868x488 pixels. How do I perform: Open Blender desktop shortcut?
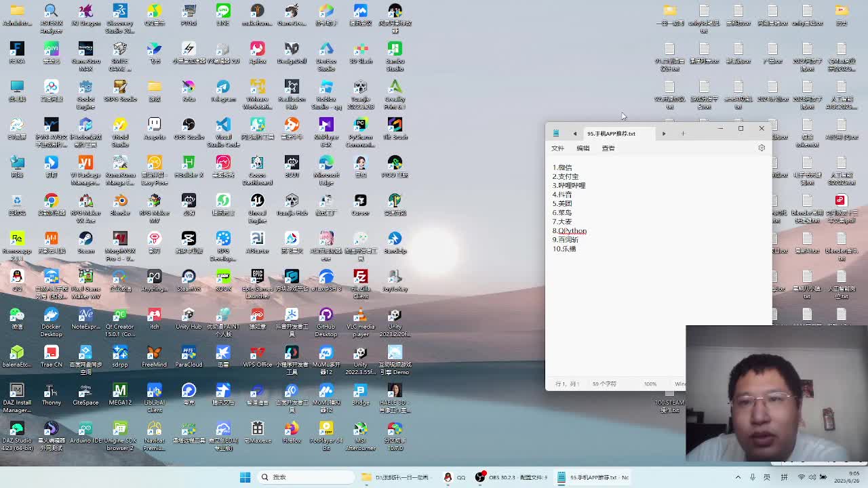[120, 205]
